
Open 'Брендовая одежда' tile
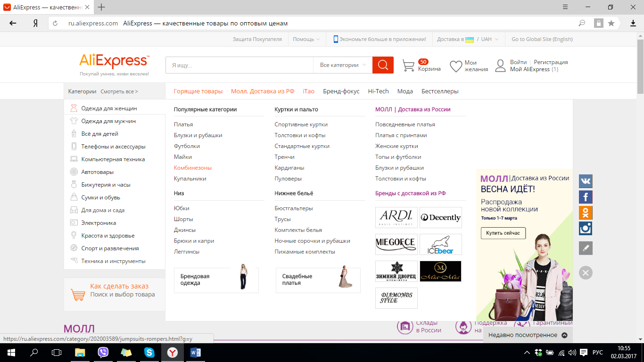[x=216, y=280]
